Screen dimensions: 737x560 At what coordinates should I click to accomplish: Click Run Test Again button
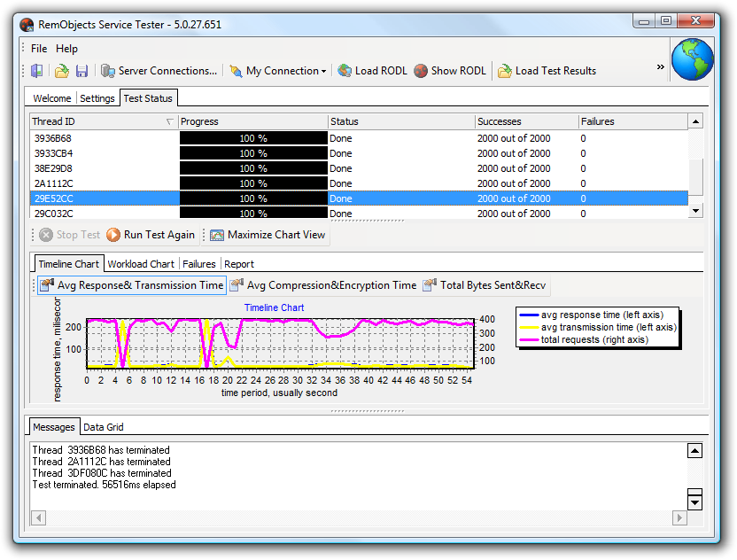click(151, 235)
